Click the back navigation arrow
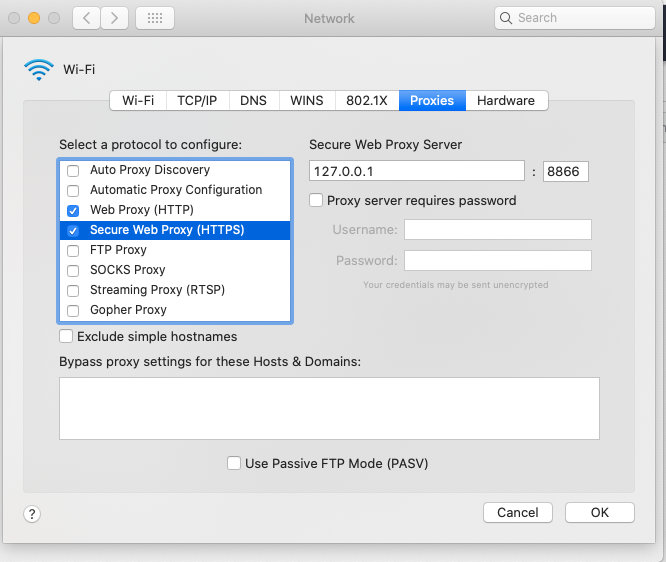The height and width of the screenshot is (562, 666). (x=87, y=18)
